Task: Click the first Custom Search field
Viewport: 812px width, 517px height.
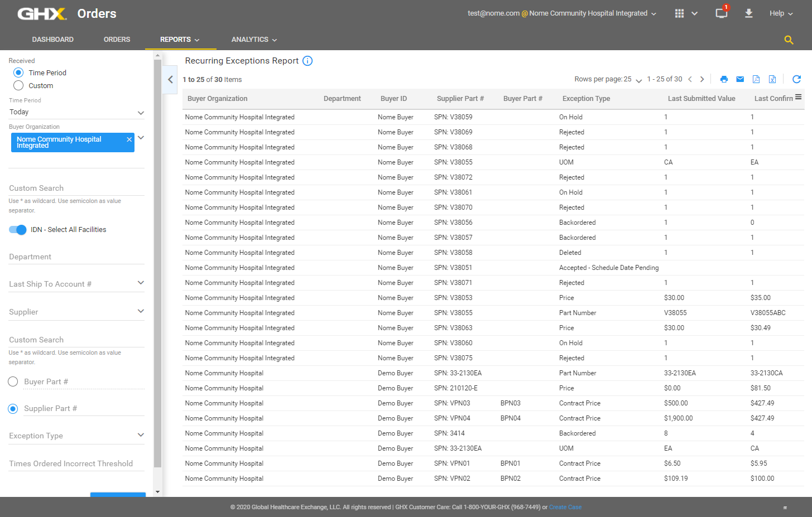Action: tap(76, 188)
